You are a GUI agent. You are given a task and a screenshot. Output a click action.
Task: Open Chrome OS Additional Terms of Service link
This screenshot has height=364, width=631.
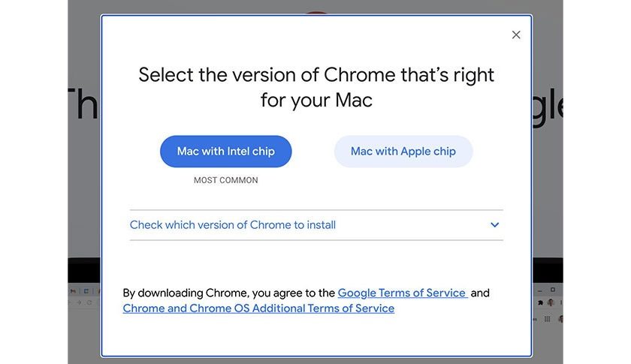[258, 308]
